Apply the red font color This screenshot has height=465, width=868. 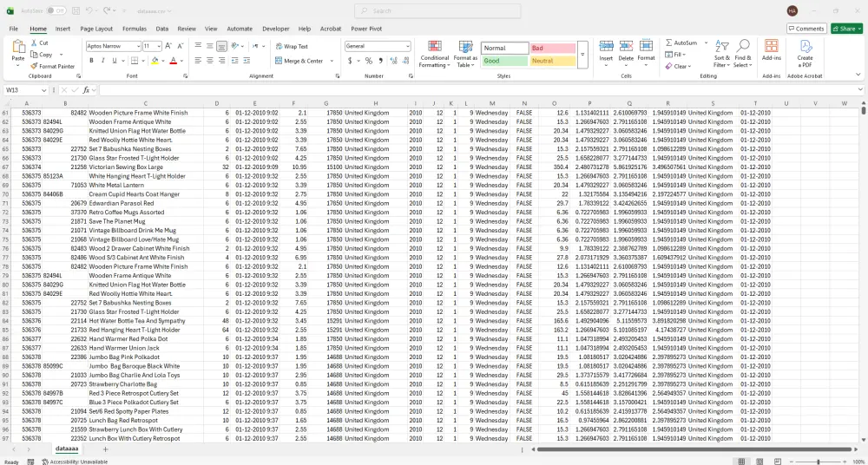pos(174,61)
